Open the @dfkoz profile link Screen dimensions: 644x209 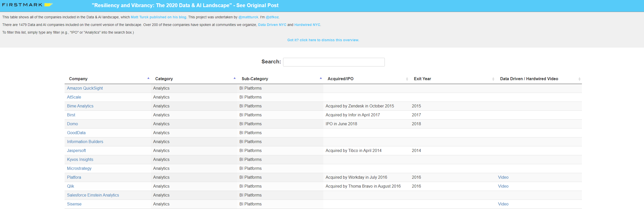(272, 17)
